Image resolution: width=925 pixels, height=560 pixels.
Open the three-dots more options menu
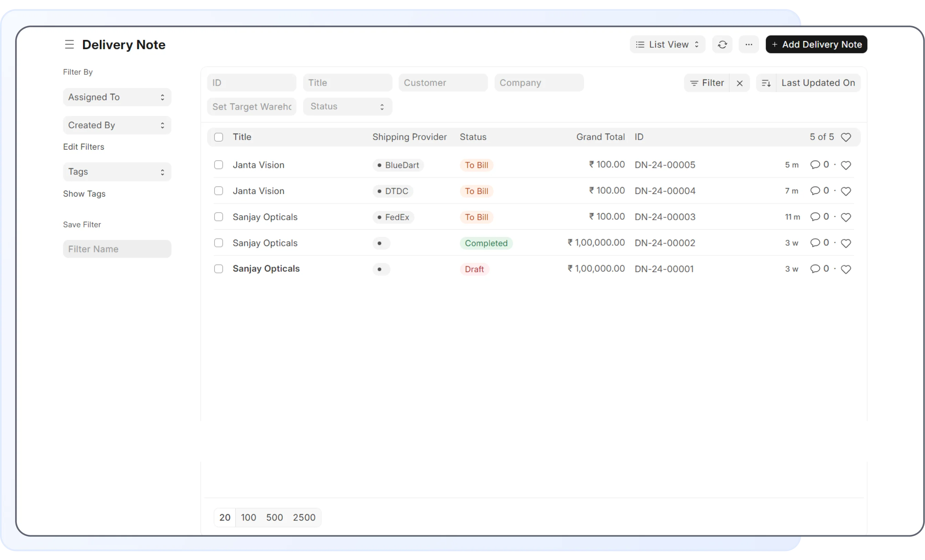click(749, 45)
